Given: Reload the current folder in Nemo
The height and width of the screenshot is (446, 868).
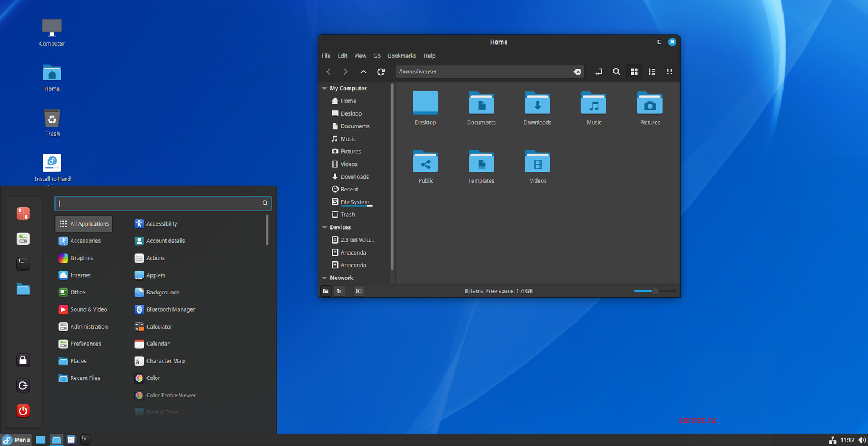Looking at the screenshot, I should pos(381,72).
